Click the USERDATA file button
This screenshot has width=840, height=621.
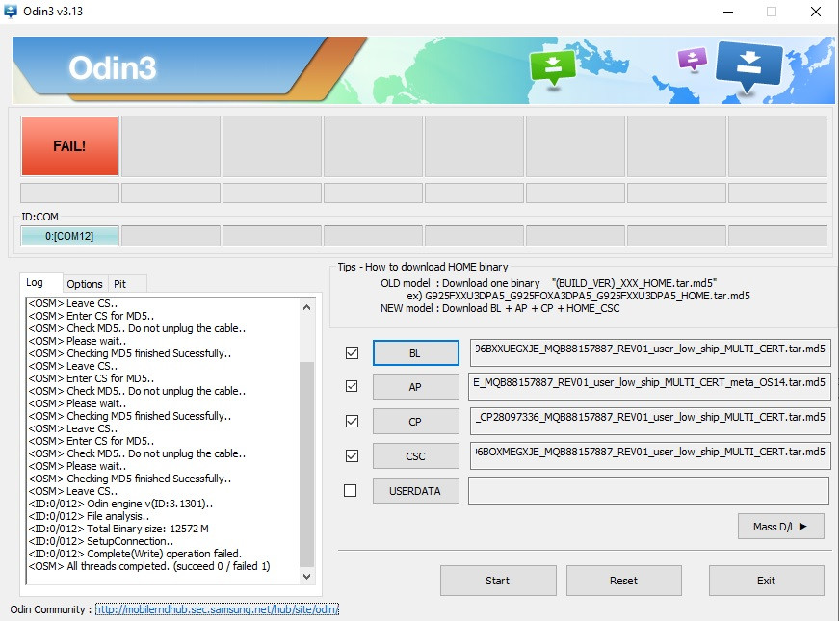(416, 491)
